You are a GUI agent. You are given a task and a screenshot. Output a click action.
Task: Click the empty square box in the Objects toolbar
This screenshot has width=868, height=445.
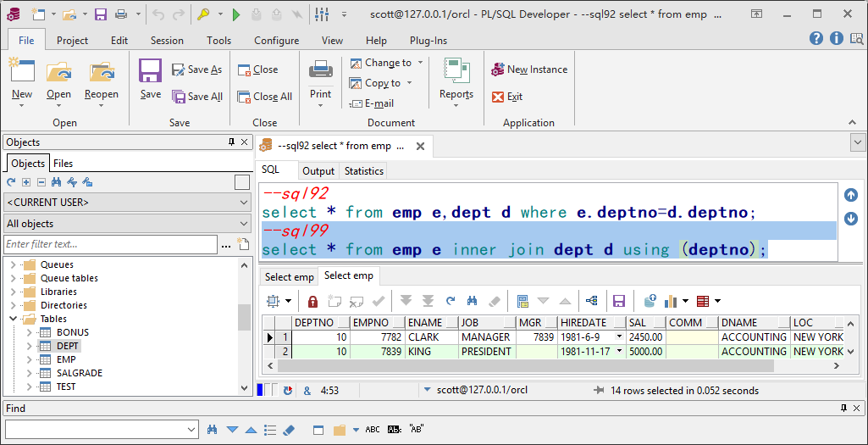(x=242, y=181)
